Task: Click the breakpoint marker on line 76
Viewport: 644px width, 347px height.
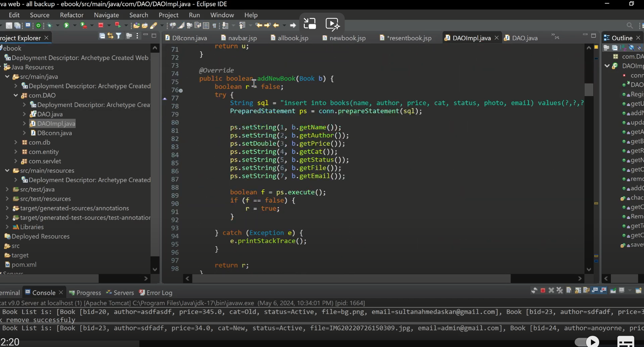Action: click(181, 90)
